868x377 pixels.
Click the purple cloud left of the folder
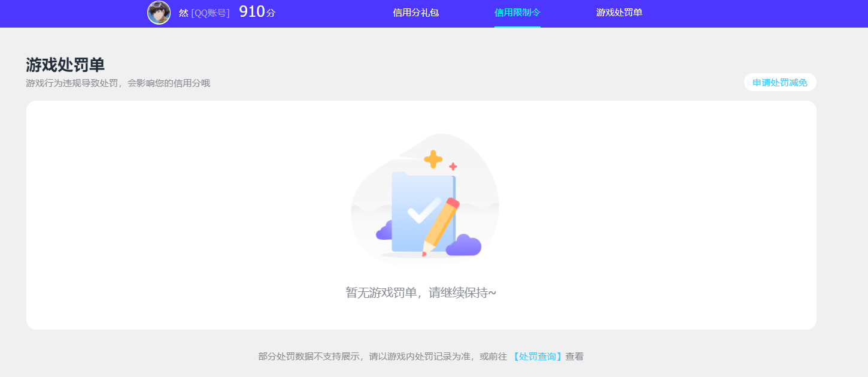pos(384,231)
